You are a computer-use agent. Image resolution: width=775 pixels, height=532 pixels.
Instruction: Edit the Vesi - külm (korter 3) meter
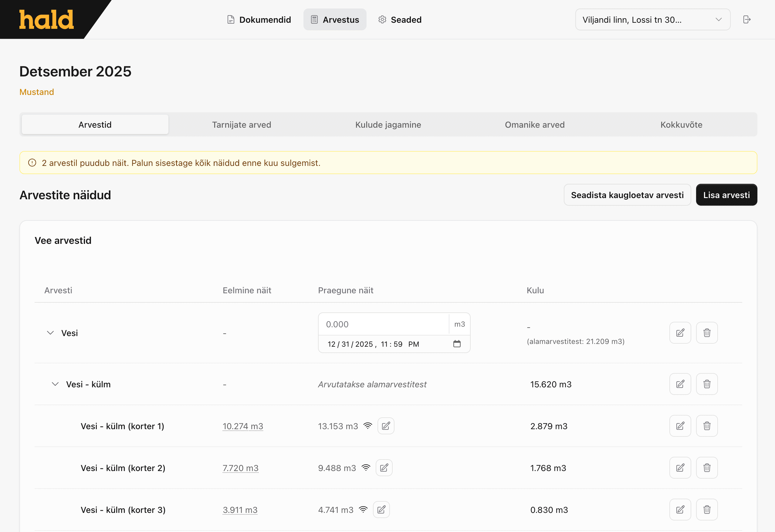pos(680,509)
